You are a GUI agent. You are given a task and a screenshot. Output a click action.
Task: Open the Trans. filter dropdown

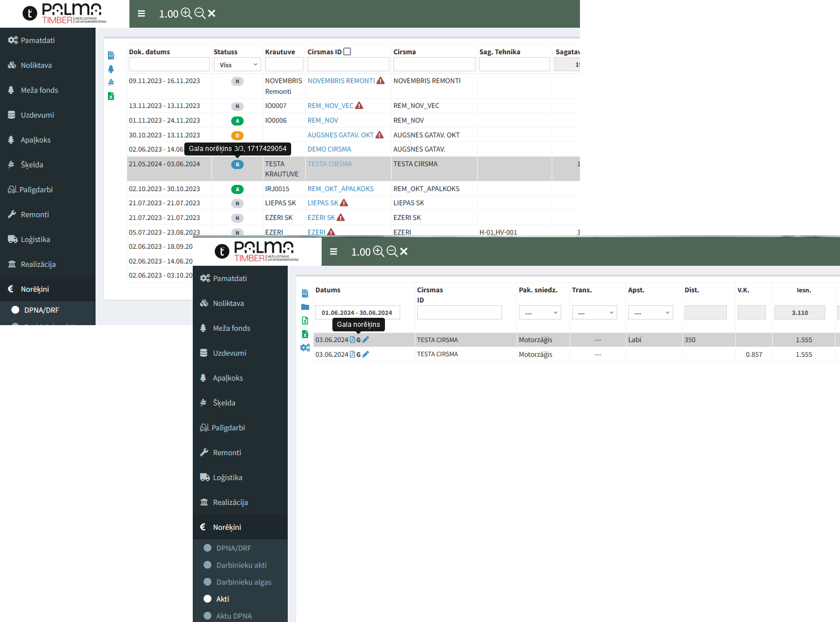click(x=594, y=313)
